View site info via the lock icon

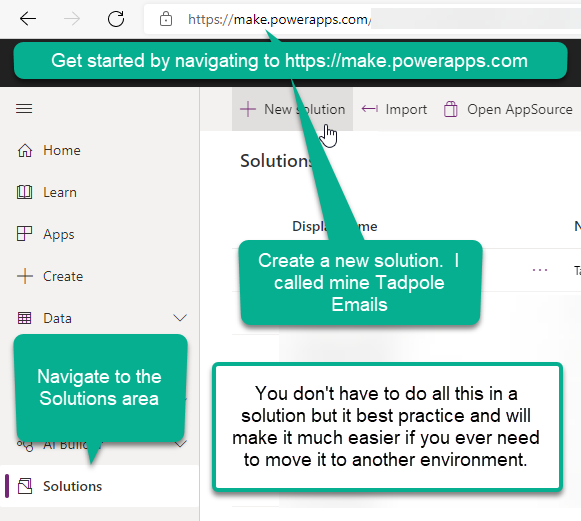point(166,19)
